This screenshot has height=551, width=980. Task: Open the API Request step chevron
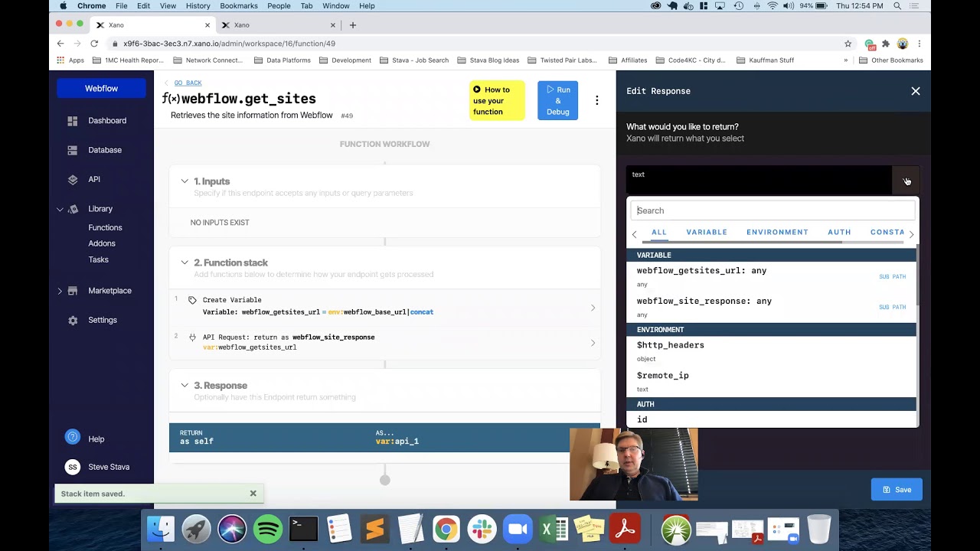[593, 343]
